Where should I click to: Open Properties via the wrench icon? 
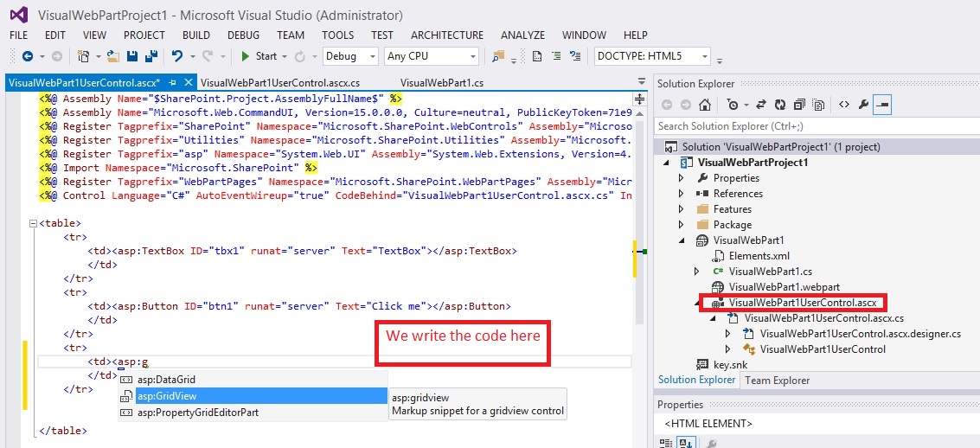click(x=863, y=105)
